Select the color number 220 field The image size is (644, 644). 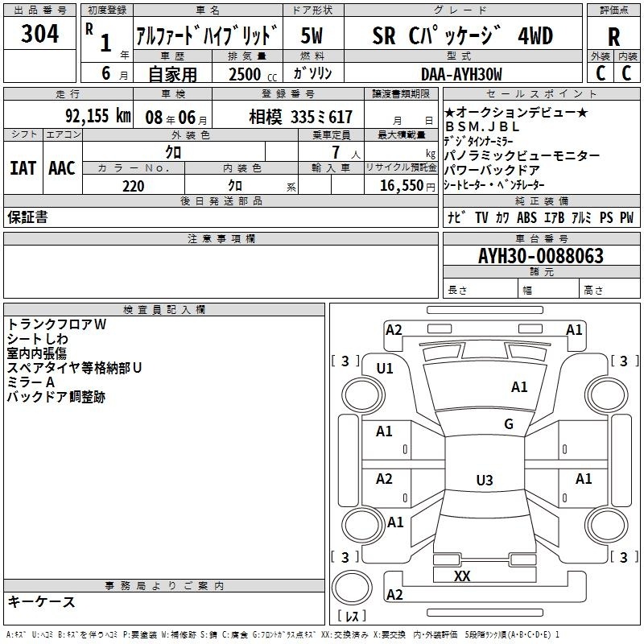134,186
